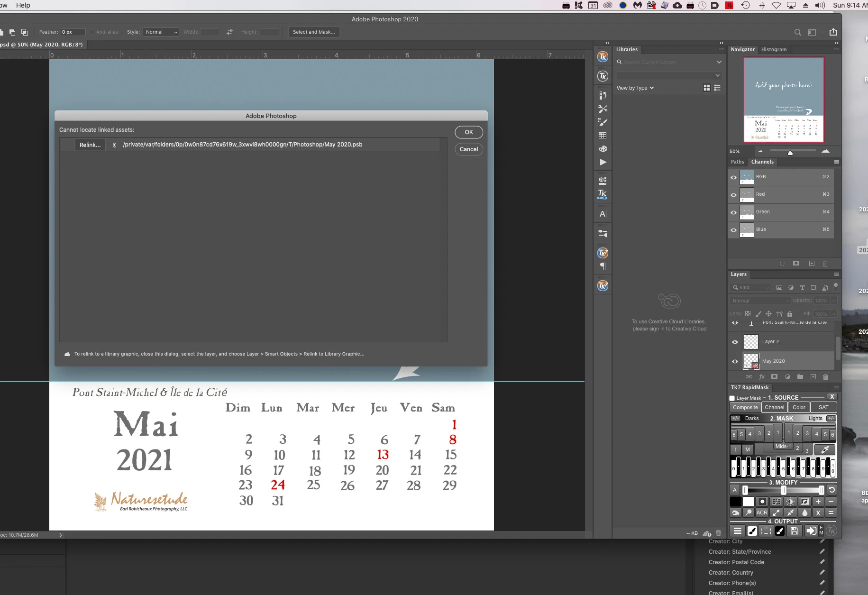Click RapidMask save floppy disk icon

795,531
